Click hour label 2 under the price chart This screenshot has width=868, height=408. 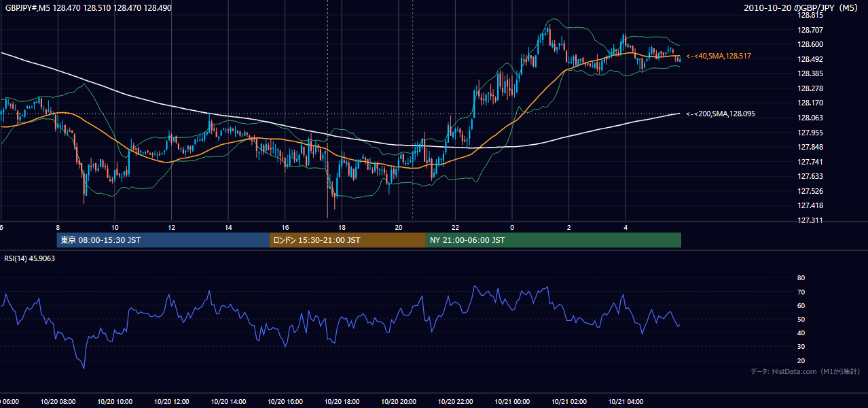point(569,227)
